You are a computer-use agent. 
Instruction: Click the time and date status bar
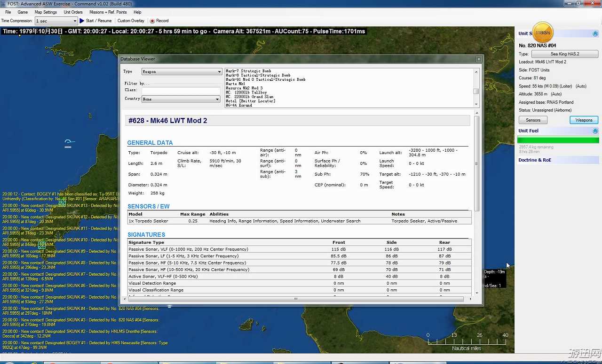(x=183, y=31)
